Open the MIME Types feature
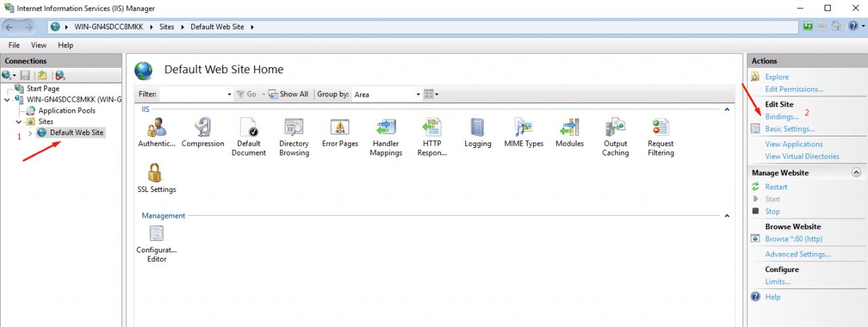Screen dimensions: 868x327 (524, 132)
